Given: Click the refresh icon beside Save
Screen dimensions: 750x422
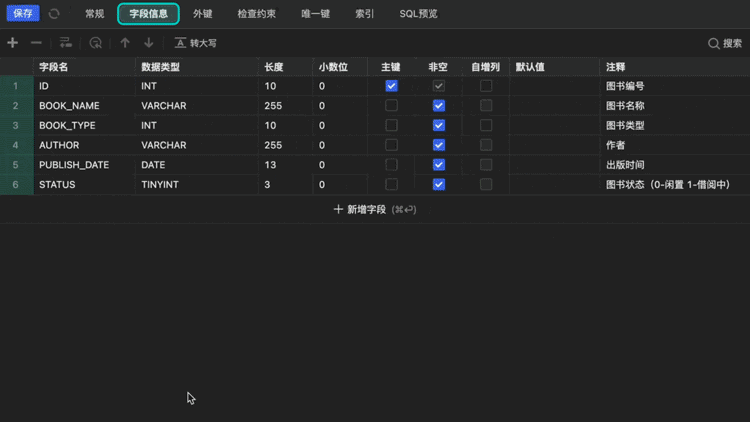Looking at the screenshot, I should coord(54,14).
